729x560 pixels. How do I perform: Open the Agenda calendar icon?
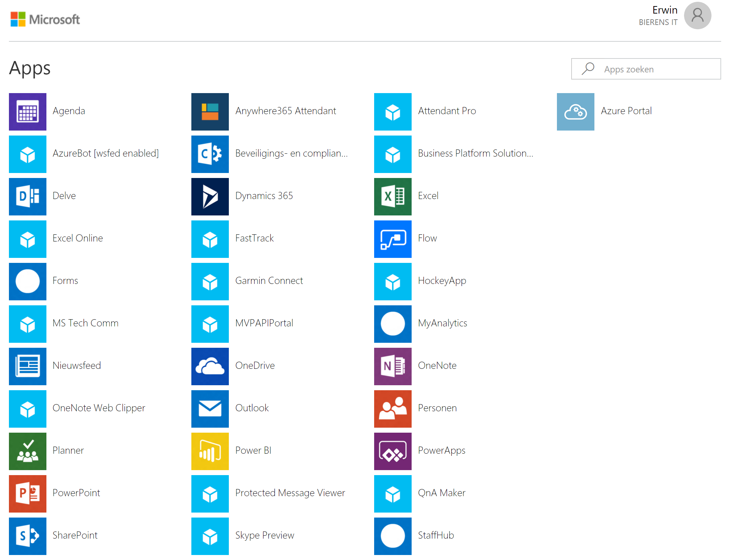click(x=27, y=112)
